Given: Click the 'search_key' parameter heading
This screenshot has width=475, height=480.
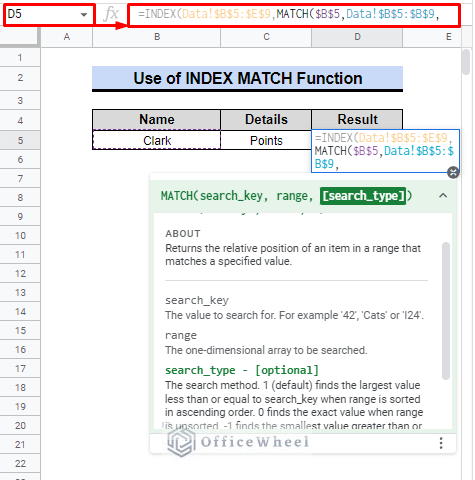Looking at the screenshot, I should click(197, 300).
